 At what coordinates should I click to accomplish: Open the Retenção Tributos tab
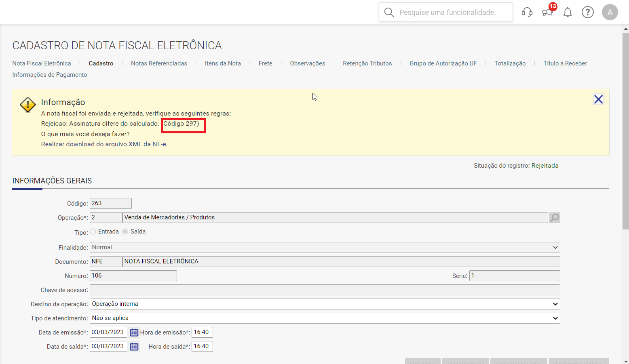click(367, 63)
